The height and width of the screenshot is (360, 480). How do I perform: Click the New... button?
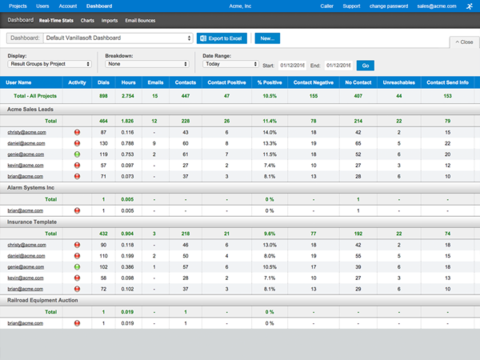267,38
